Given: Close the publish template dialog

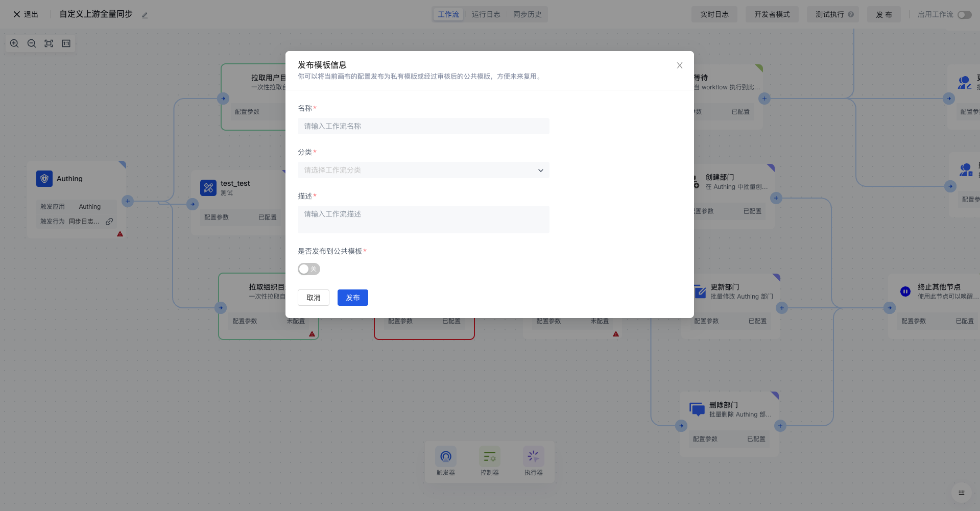Looking at the screenshot, I should 679,65.
